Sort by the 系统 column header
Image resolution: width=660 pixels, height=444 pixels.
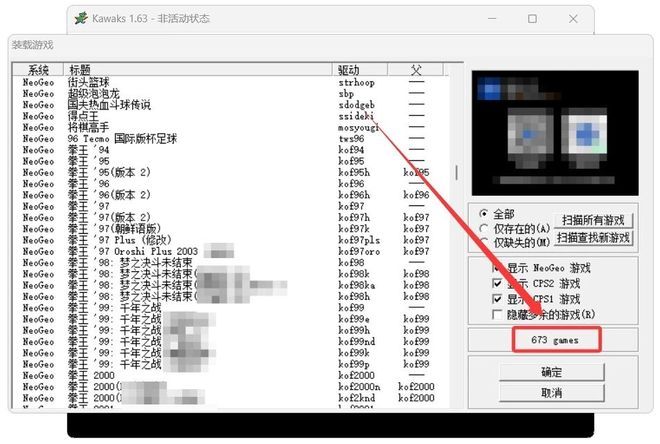point(38,69)
